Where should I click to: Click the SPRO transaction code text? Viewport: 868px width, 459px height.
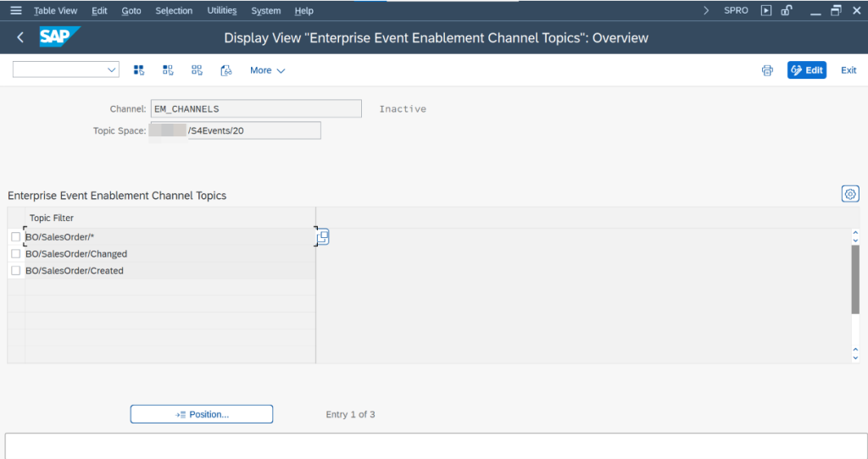(x=736, y=10)
